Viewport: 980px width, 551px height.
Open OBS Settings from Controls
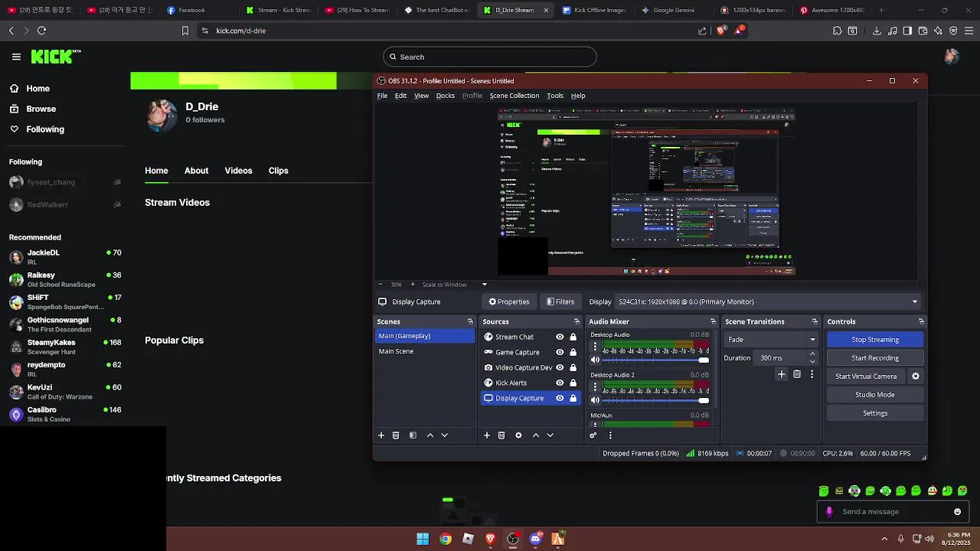point(875,413)
